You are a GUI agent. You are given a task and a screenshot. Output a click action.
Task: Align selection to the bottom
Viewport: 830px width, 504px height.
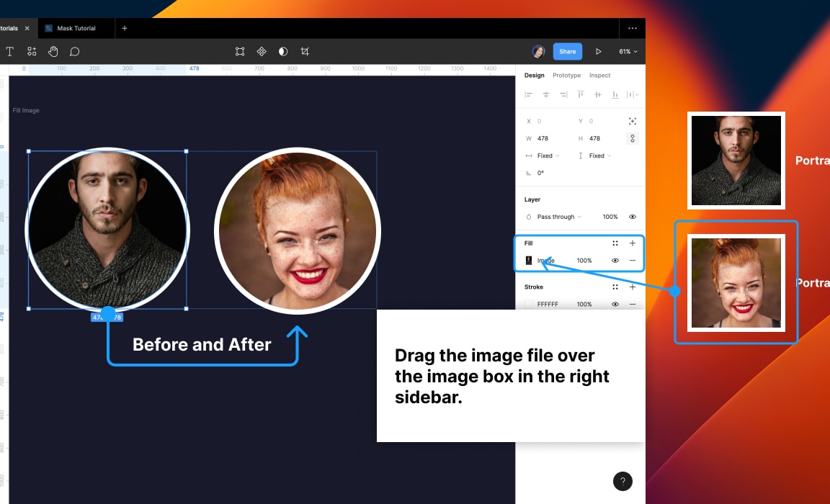615,94
